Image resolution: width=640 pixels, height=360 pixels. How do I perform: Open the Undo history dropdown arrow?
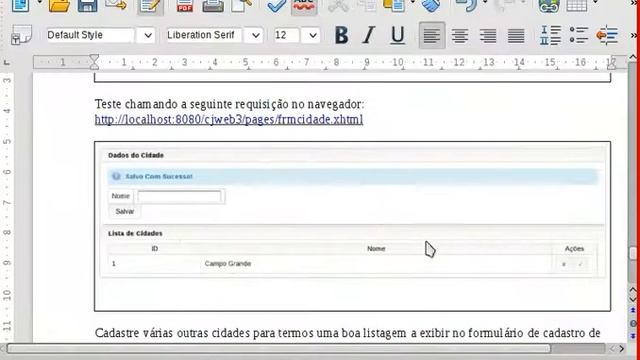(485, 3)
